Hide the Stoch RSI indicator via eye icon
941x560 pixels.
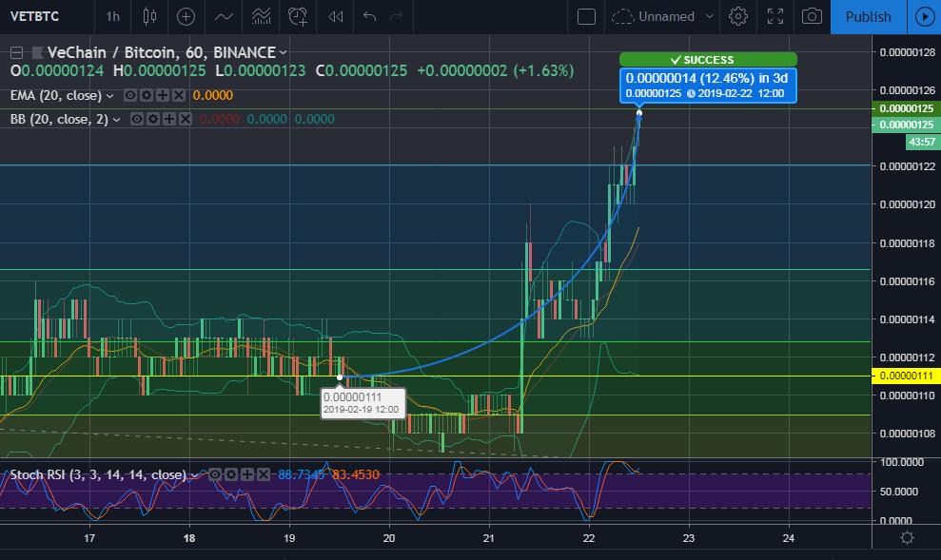click(x=215, y=474)
